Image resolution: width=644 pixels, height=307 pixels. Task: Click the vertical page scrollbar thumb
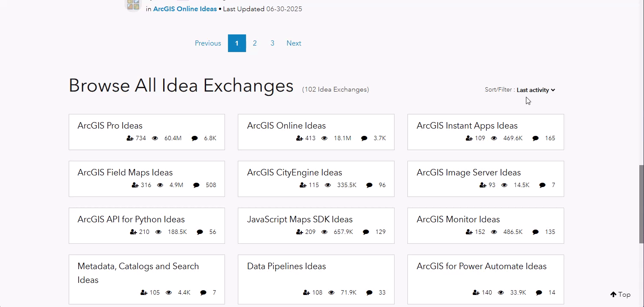(641, 204)
